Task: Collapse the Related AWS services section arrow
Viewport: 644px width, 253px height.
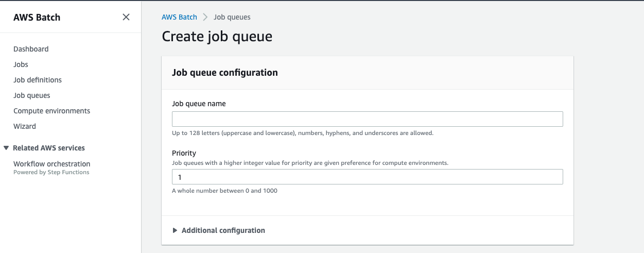Action: tap(6, 148)
